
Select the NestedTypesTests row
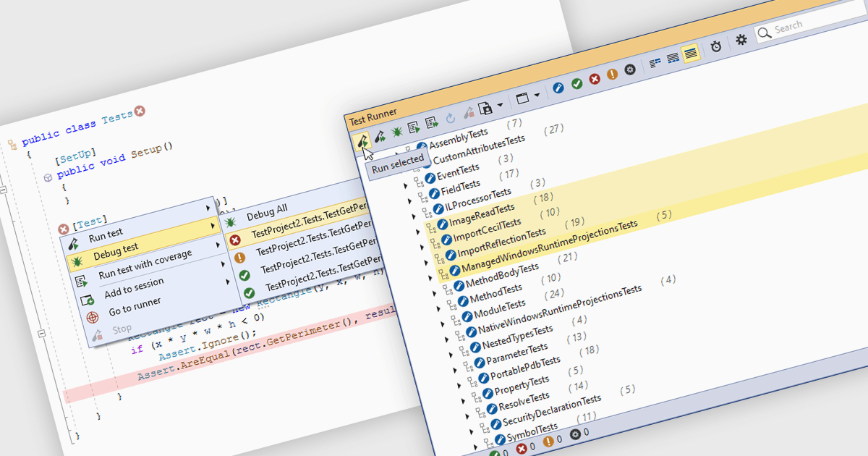[x=519, y=337]
